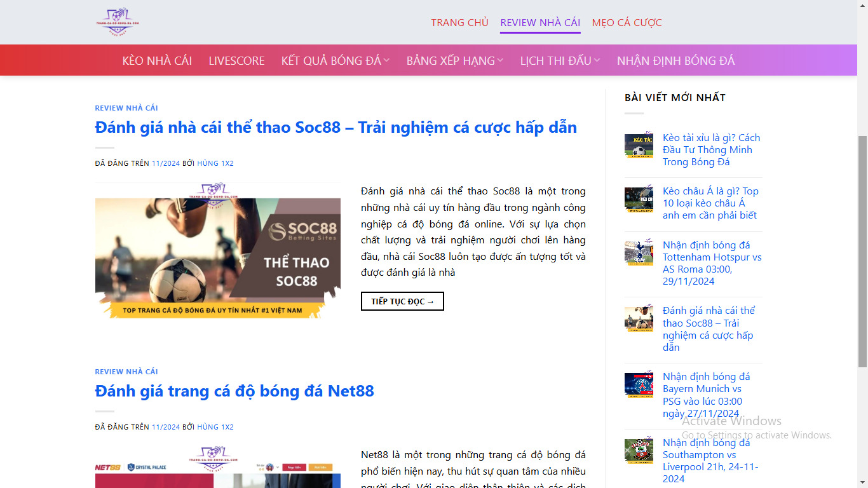The height and width of the screenshot is (488, 868).
Task: Open sidebar post Southampton vs Liverpool
Action: click(x=710, y=461)
